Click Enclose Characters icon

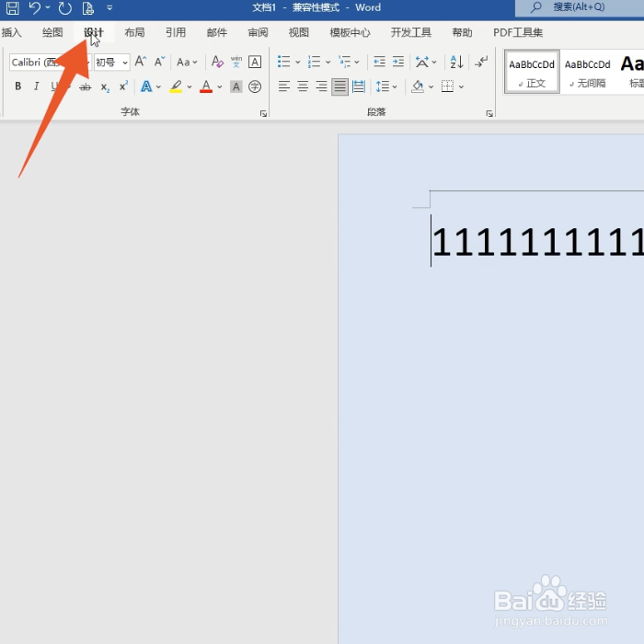tap(255, 86)
